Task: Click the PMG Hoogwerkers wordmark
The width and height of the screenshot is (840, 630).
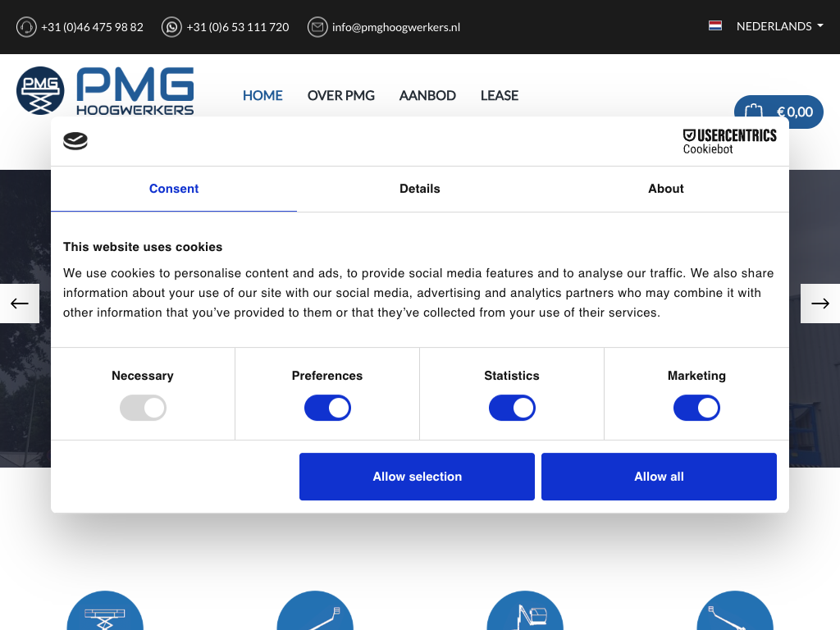Action: point(135,91)
